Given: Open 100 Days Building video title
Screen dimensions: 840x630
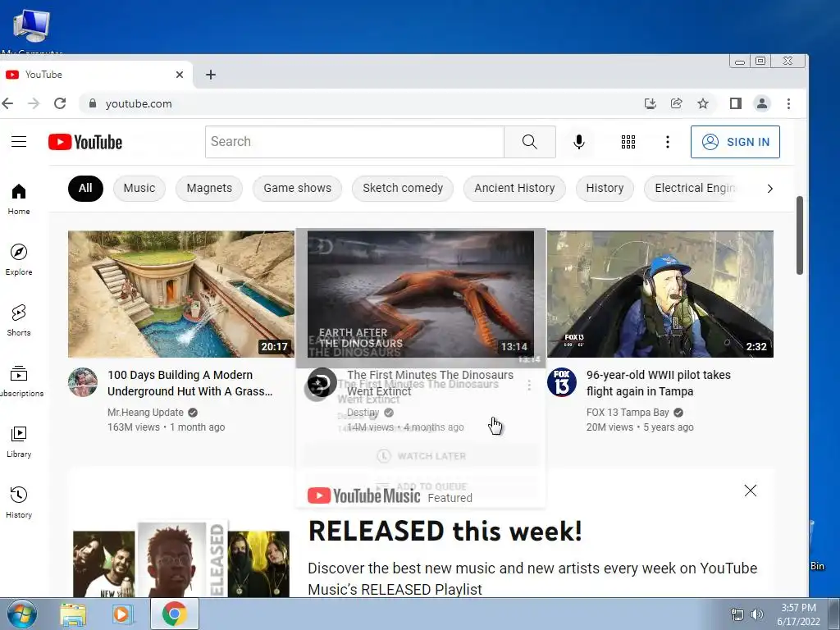Looking at the screenshot, I should coord(190,383).
